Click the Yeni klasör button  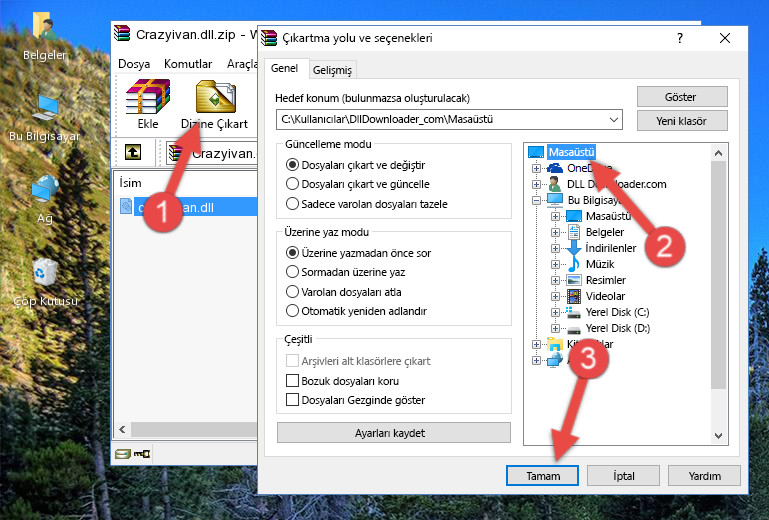682,121
